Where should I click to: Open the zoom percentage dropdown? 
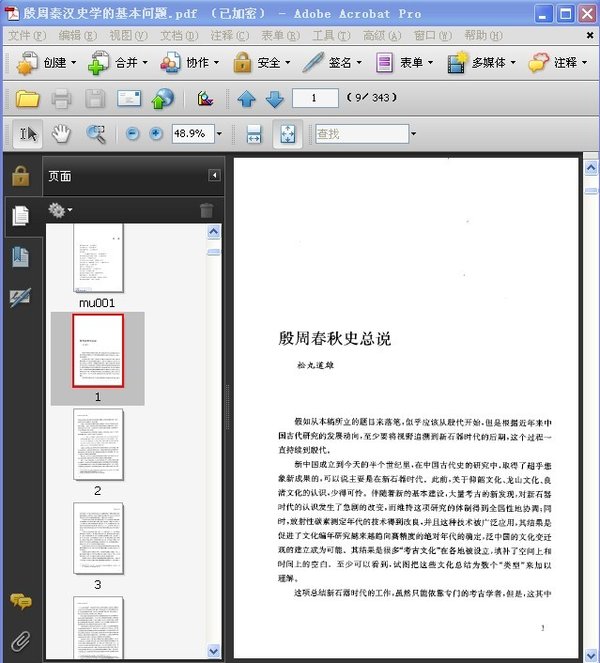(x=219, y=133)
